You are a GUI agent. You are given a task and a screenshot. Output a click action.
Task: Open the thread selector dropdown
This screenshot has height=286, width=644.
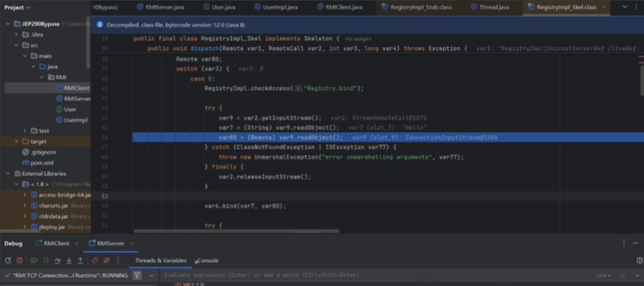pos(151,275)
